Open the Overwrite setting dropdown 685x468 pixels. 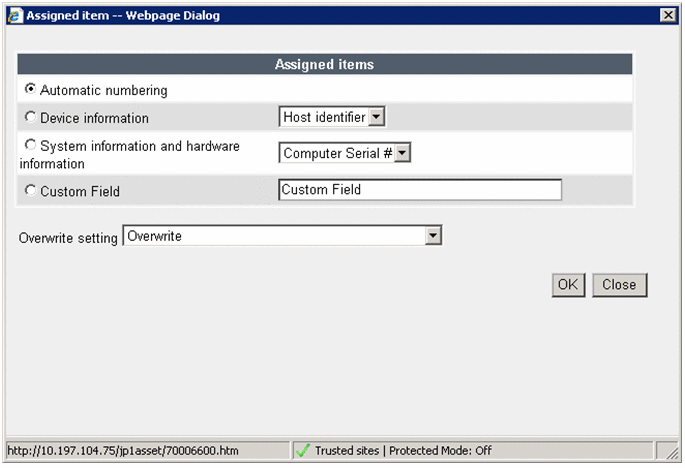[x=282, y=236]
